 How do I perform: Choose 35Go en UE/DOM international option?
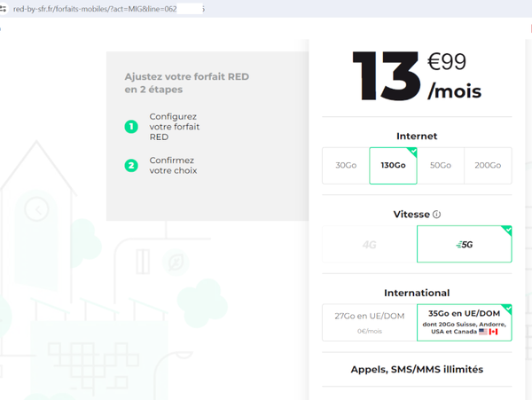464,323
